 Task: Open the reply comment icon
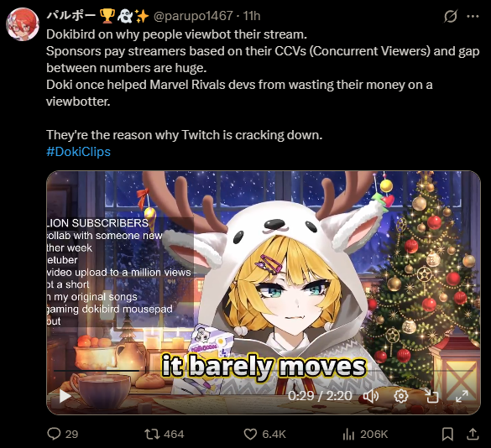tap(54, 434)
